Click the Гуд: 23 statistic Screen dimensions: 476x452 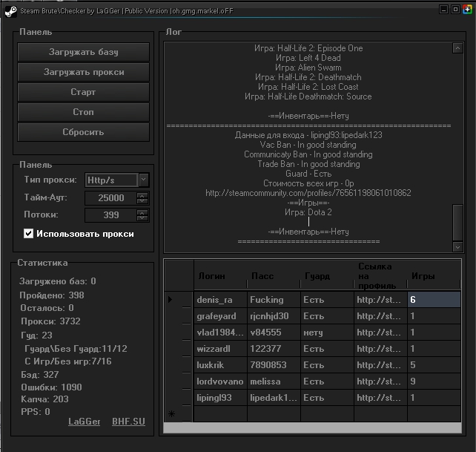(37, 335)
